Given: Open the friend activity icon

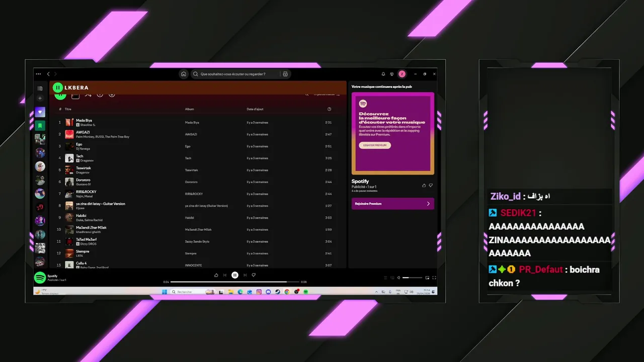Looking at the screenshot, I should 392,74.
